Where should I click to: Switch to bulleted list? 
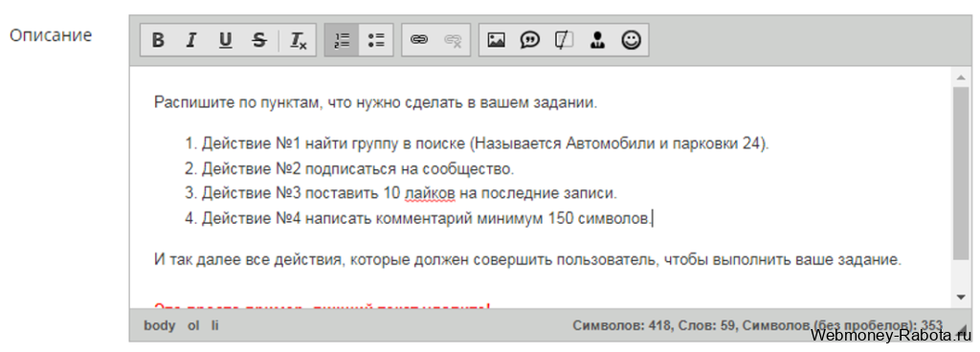tap(375, 40)
